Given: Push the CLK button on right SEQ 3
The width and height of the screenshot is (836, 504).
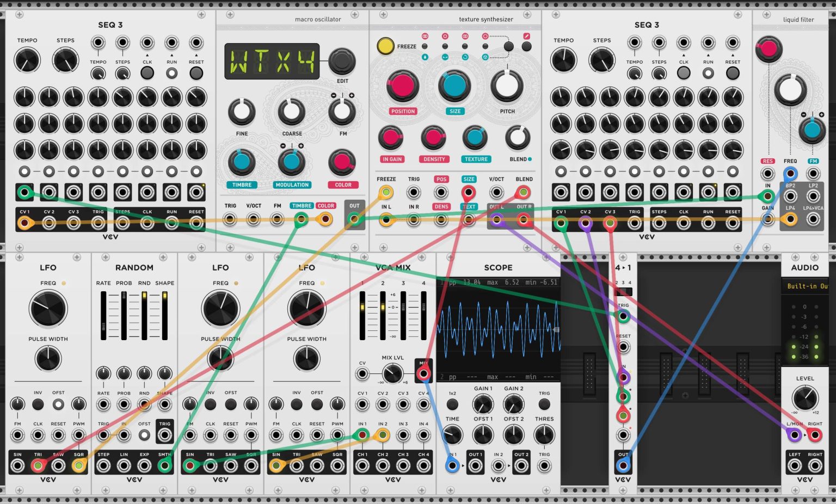Looking at the screenshot, I should click(x=684, y=73).
